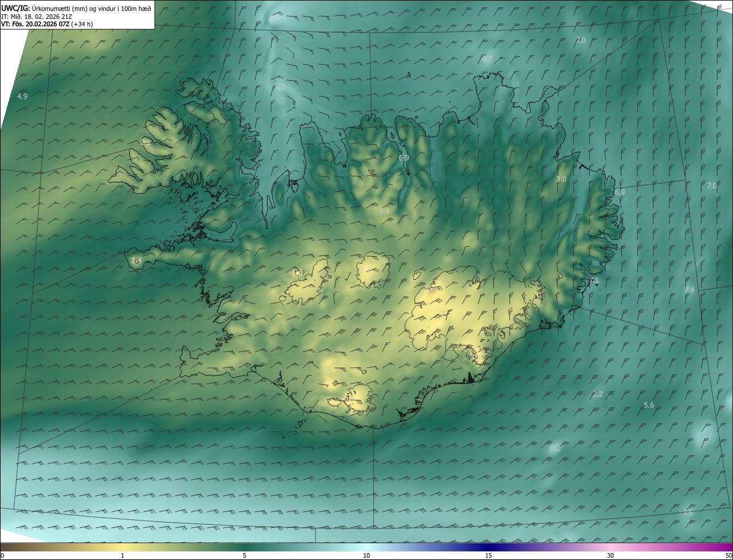Click the 8.0 value north of Iceland

[487, 58]
